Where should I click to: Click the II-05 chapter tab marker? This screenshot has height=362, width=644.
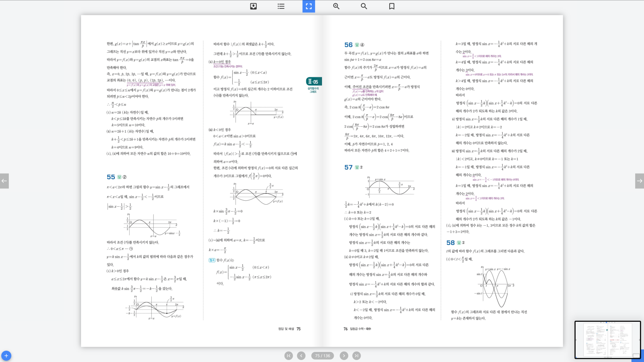[x=314, y=82]
